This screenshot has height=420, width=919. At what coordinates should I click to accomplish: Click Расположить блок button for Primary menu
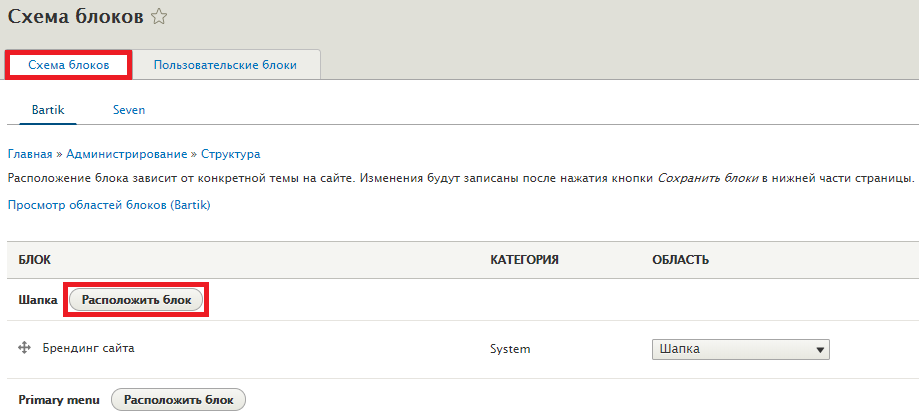pos(179,400)
